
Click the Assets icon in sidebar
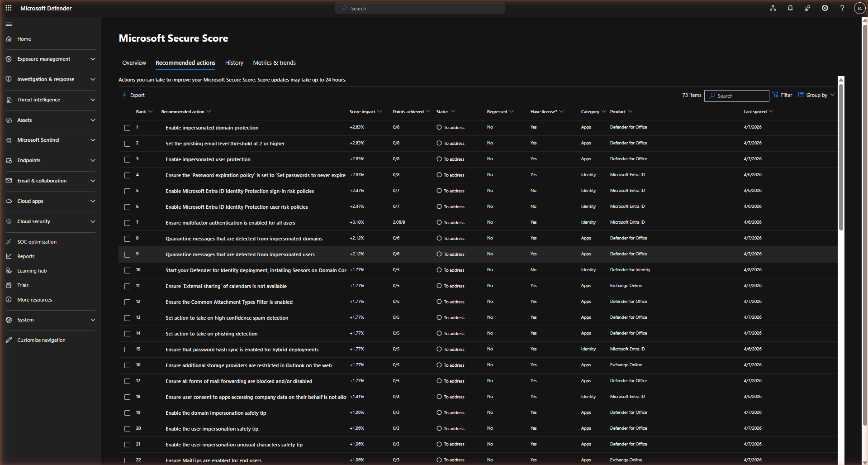tap(9, 120)
